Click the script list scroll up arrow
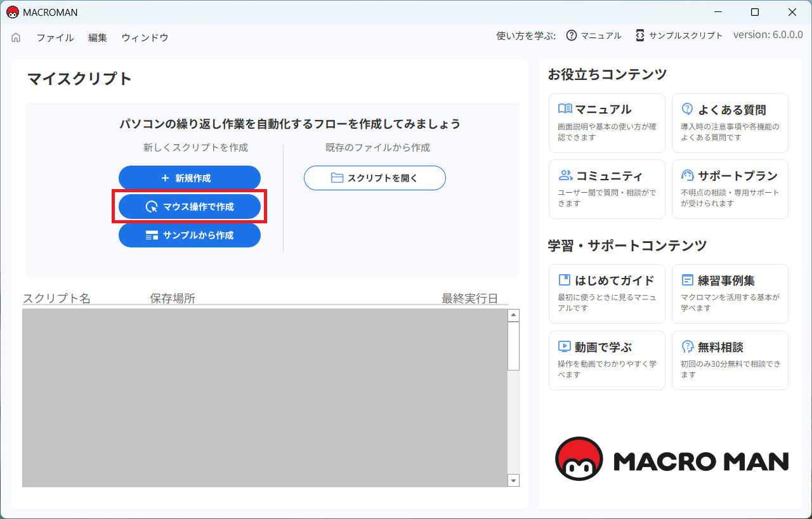 [514, 315]
